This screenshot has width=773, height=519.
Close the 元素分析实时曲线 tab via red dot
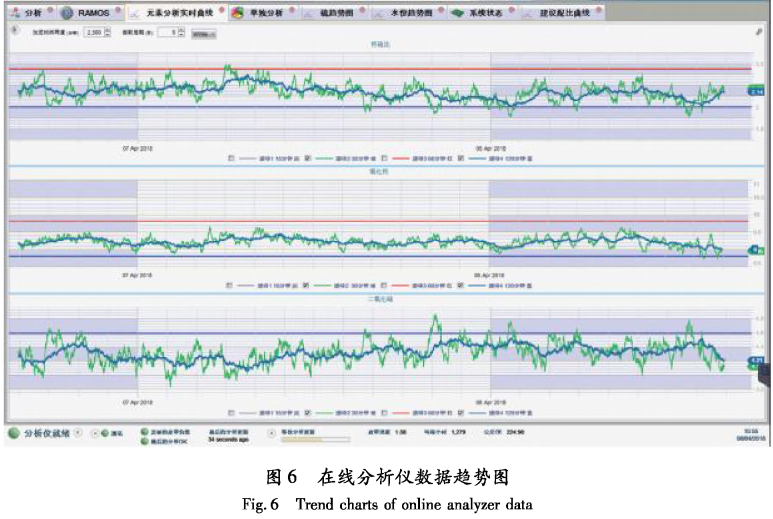coord(218,9)
